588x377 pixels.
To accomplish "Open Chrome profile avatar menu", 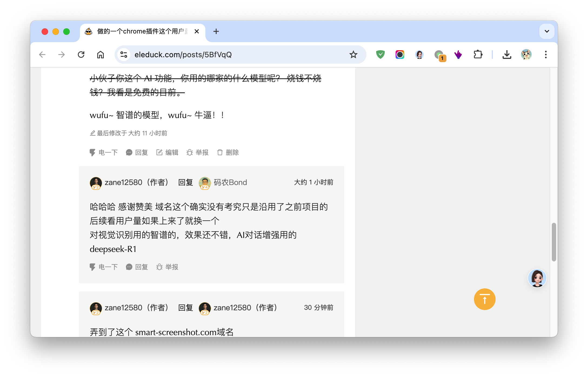I will point(526,55).
